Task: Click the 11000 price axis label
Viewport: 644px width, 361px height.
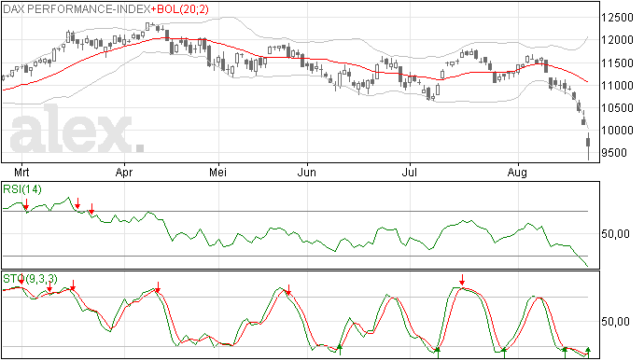Action: [x=617, y=86]
